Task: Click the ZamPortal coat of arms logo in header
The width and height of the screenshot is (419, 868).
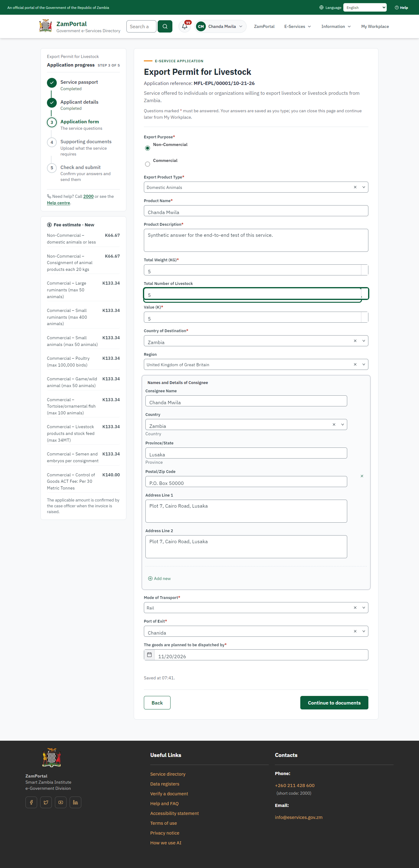Action: [x=45, y=26]
